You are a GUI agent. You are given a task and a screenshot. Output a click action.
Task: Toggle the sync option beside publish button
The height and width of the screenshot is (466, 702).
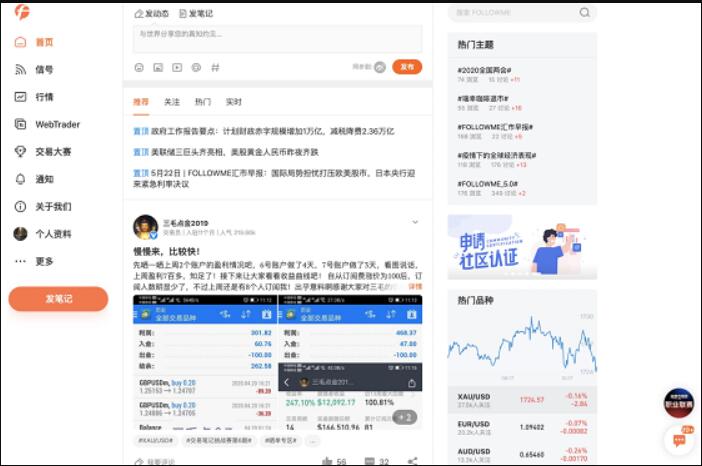coord(380,67)
